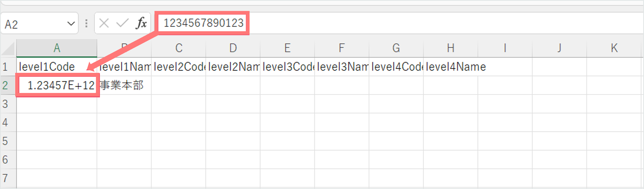The image size is (644, 189).
Task: Select column F header
Action: (x=342, y=48)
